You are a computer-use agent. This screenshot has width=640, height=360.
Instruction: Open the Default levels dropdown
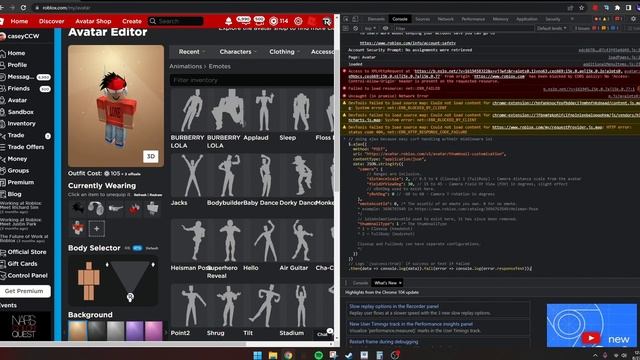[551, 29]
